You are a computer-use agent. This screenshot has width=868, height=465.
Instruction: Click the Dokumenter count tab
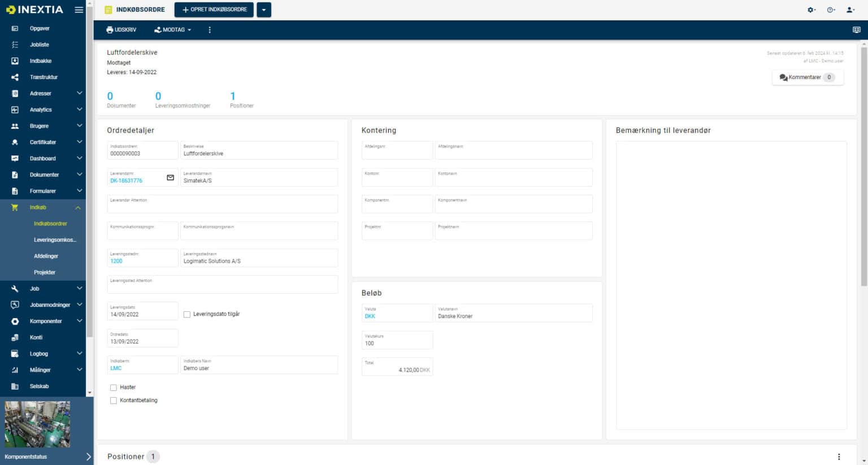point(121,100)
